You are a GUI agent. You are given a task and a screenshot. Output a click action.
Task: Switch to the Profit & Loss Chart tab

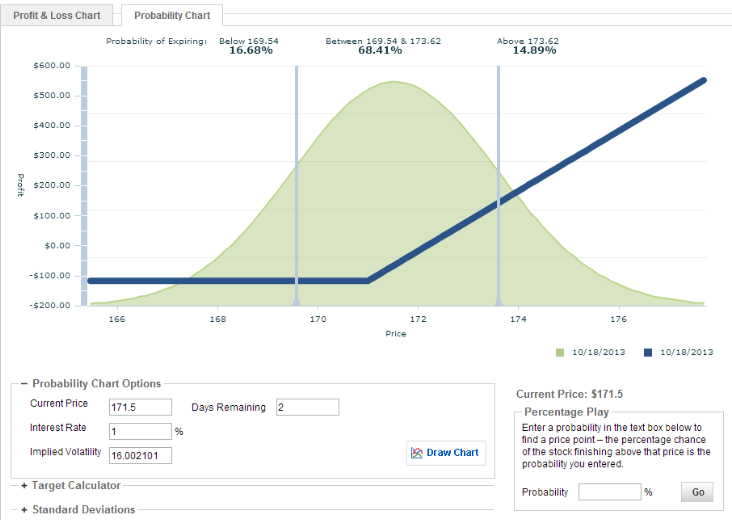[56, 16]
